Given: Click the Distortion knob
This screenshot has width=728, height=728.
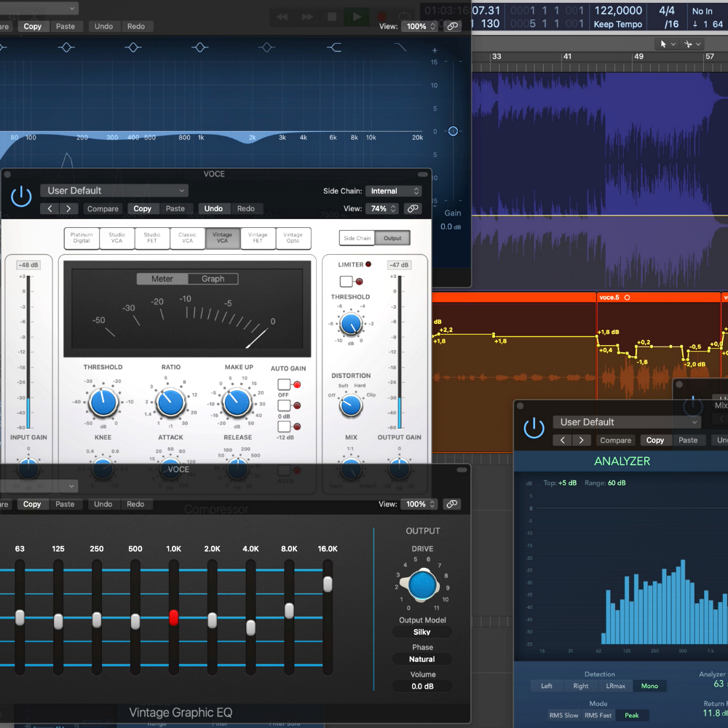Looking at the screenshot, I should (x=351, y=405).
